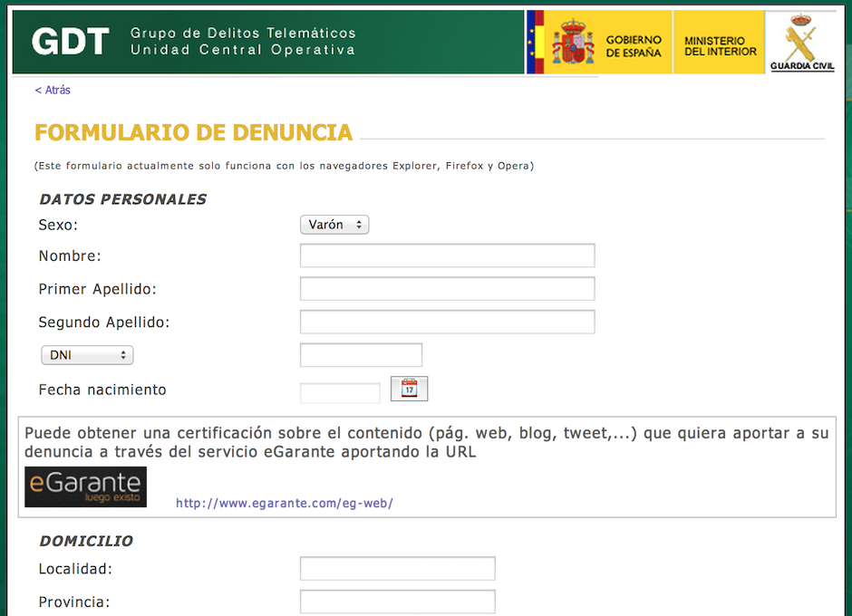Open the document type dropdown showing DNI

86,354
